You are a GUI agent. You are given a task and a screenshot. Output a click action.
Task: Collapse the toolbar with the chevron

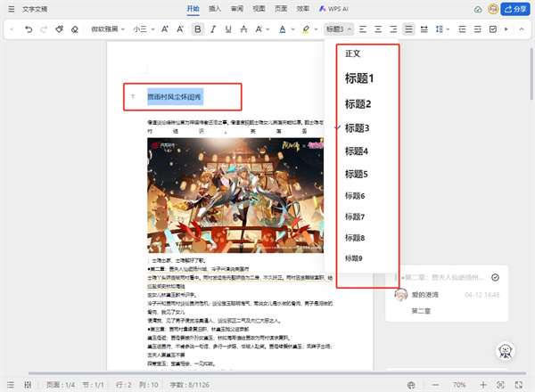click(x=522, y=29)
